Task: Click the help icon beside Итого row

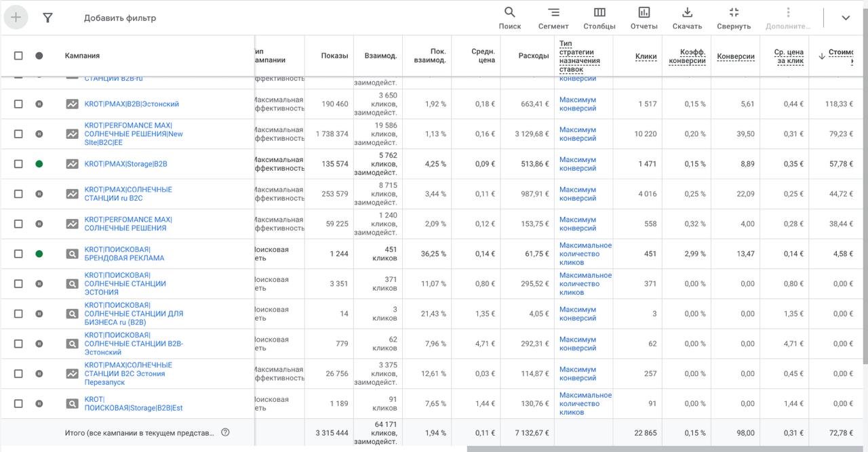Action: (226, 432)
